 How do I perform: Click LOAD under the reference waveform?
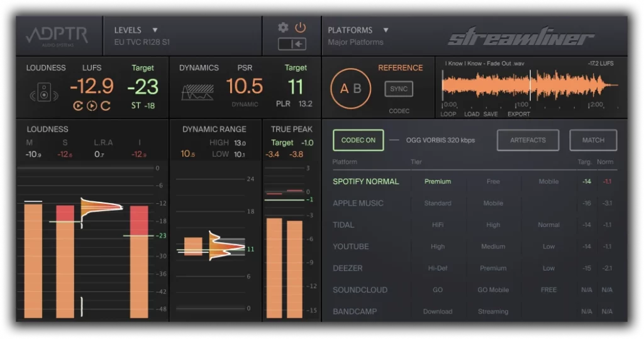click(472, 114)
